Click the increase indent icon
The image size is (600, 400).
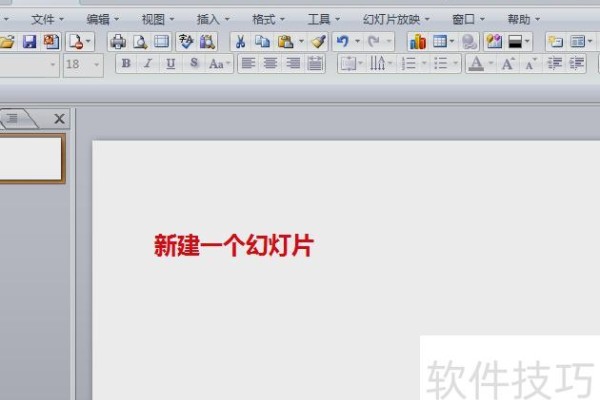coord(576,64)
